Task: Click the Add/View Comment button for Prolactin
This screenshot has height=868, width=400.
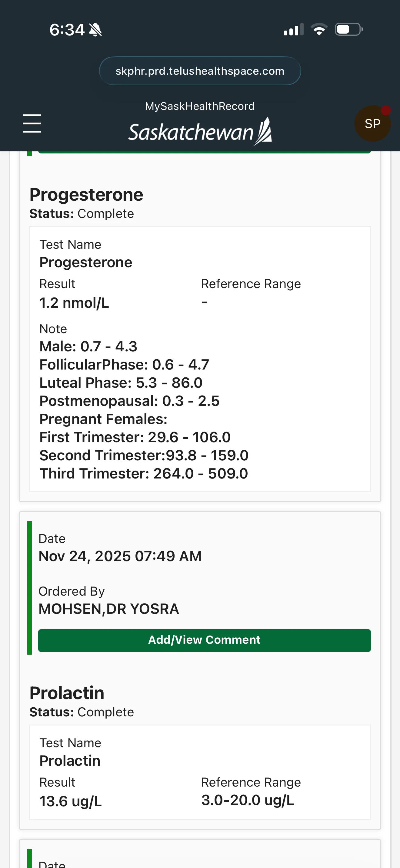Action: point(204,640)
